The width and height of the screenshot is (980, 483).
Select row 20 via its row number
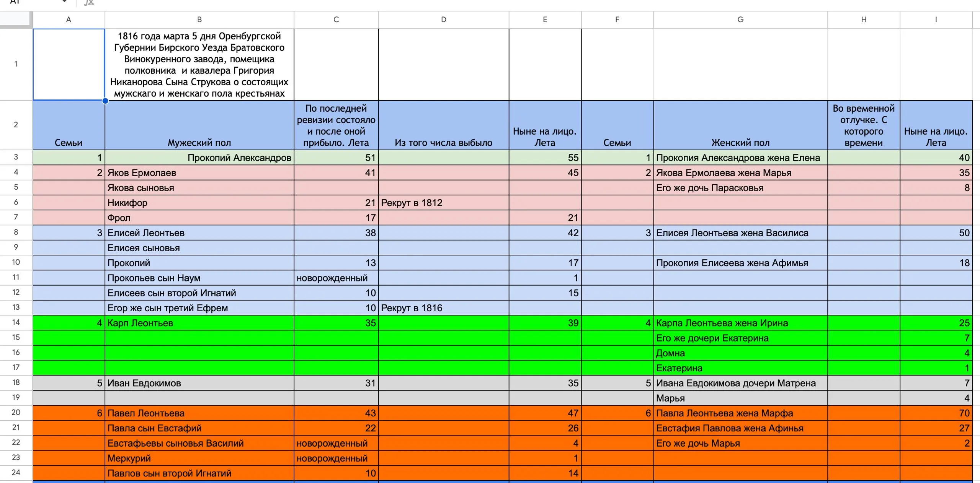[16, 413]
